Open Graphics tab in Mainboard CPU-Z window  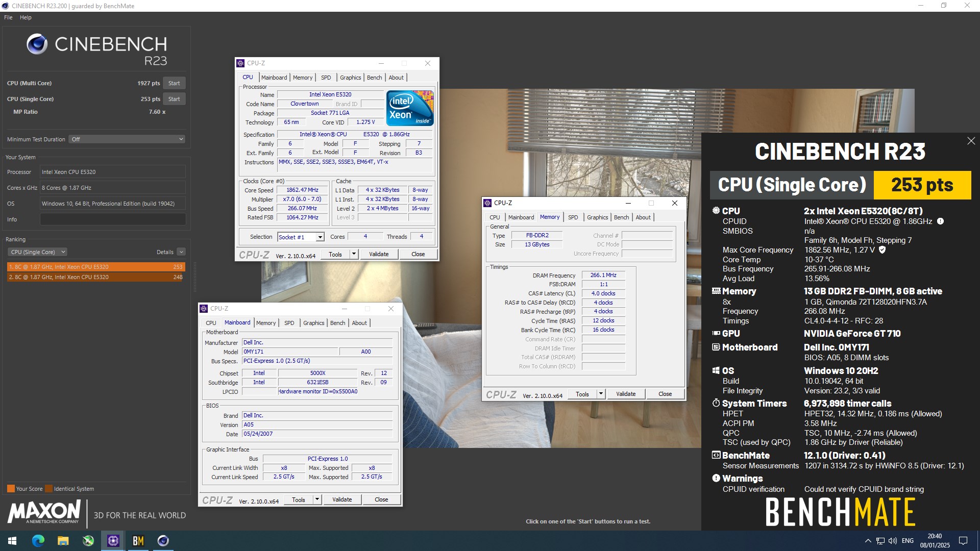(313, 323)
